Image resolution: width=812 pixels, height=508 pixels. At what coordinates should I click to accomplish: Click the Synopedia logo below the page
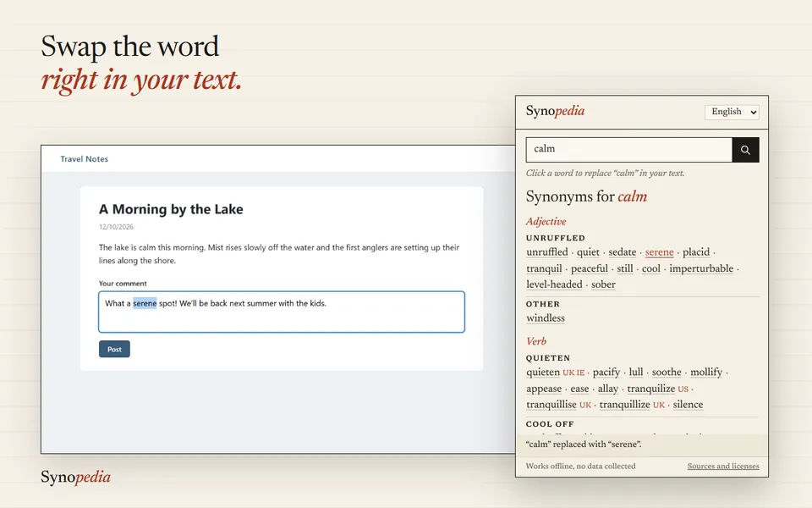tap(75, 477)
